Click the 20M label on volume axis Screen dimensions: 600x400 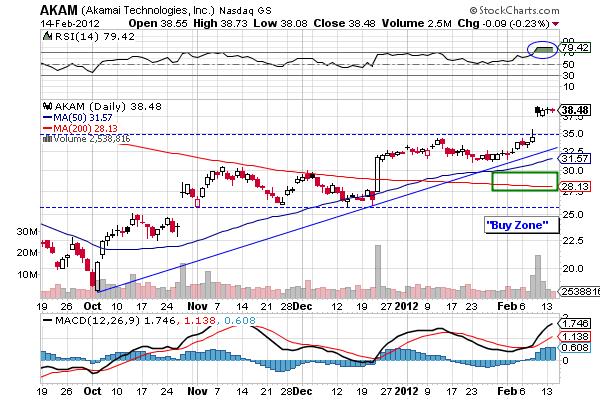[x=27, y=253]
